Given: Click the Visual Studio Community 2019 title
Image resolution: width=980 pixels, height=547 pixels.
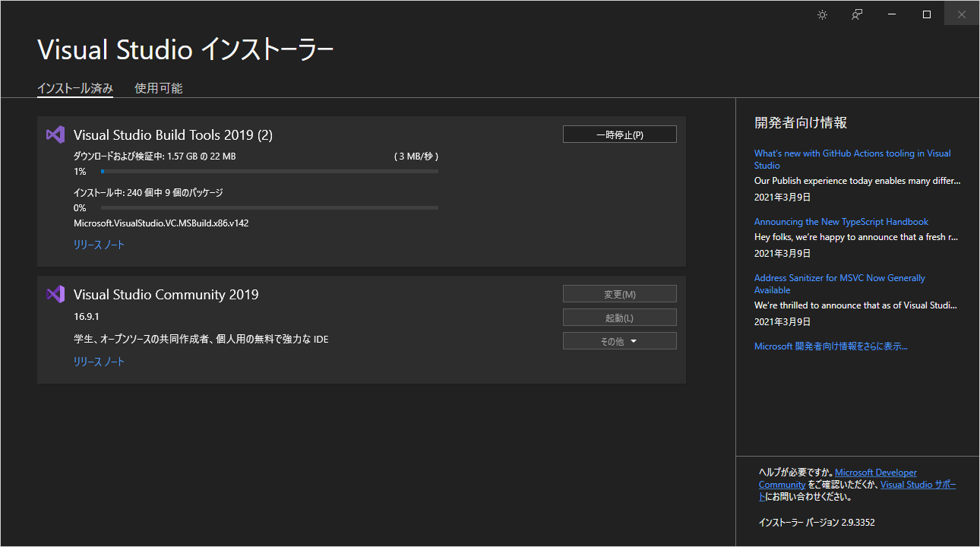Looking at the screenshot, I should pyautogui.click(x=166, y=295).
